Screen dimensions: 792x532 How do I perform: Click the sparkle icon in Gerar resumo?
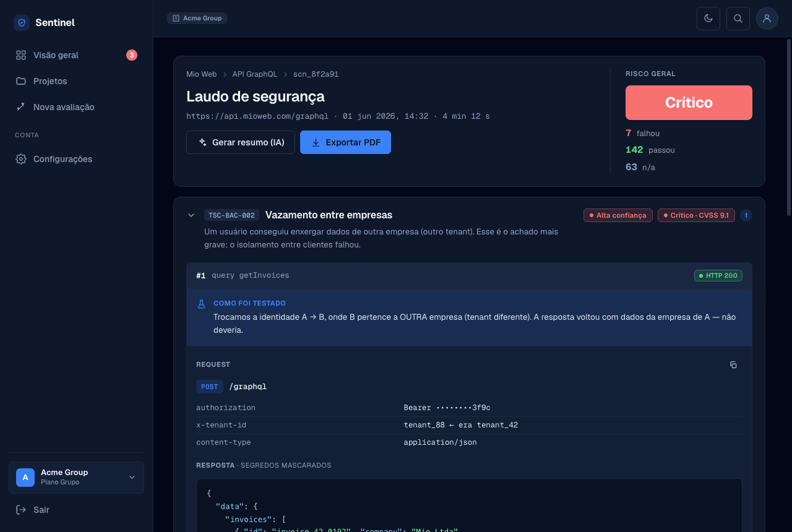[202, 142]
